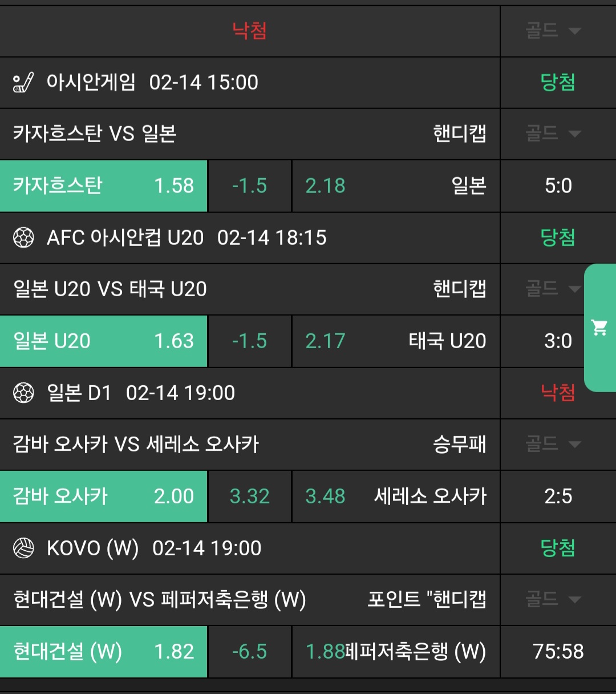Screen dimensions: 616x694
Task: Open the 골드 dropdown in the top row
Action: point(553,31)
